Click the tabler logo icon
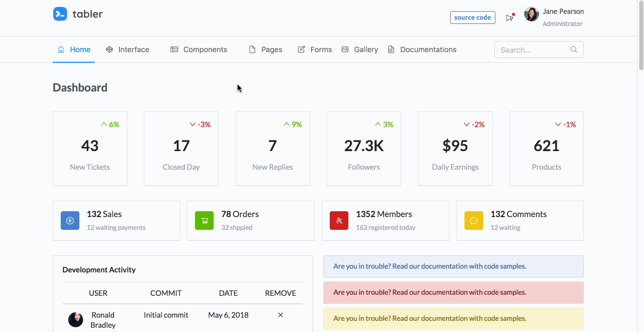The image size is (644, 332). tap(60, 14)
